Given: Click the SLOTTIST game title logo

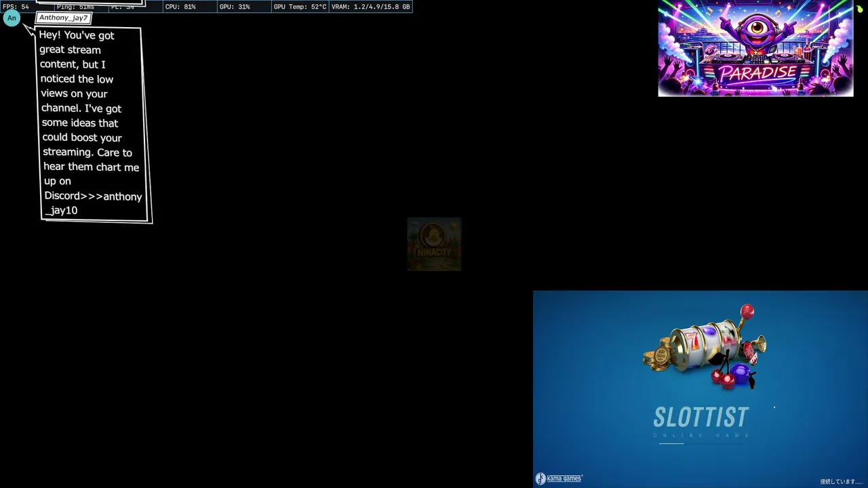Looking at the screenshot, I should (701, 417).
